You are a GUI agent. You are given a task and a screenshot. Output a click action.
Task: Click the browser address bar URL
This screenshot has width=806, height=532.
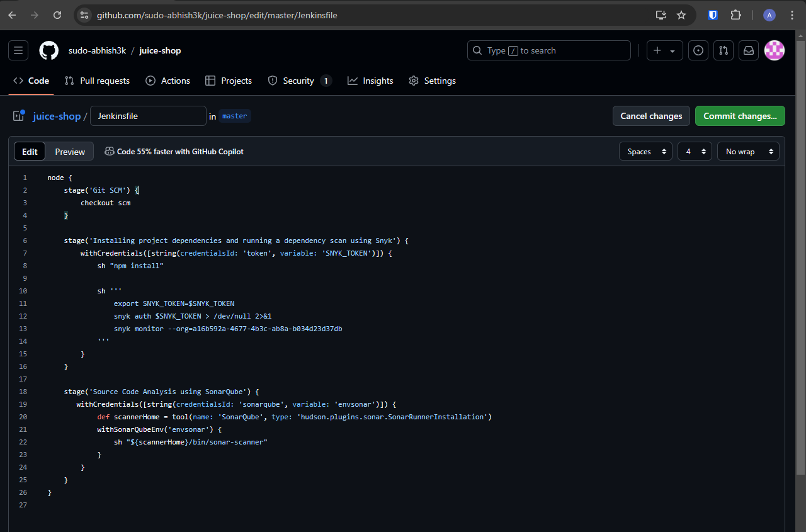217,15
